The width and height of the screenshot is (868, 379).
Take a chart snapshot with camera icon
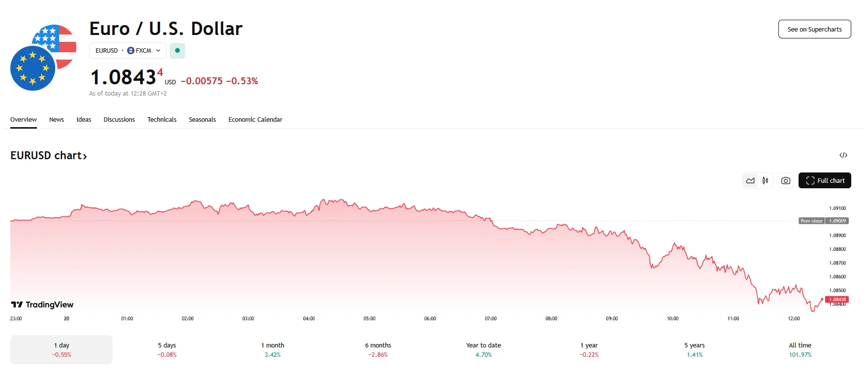click(786, 181)
